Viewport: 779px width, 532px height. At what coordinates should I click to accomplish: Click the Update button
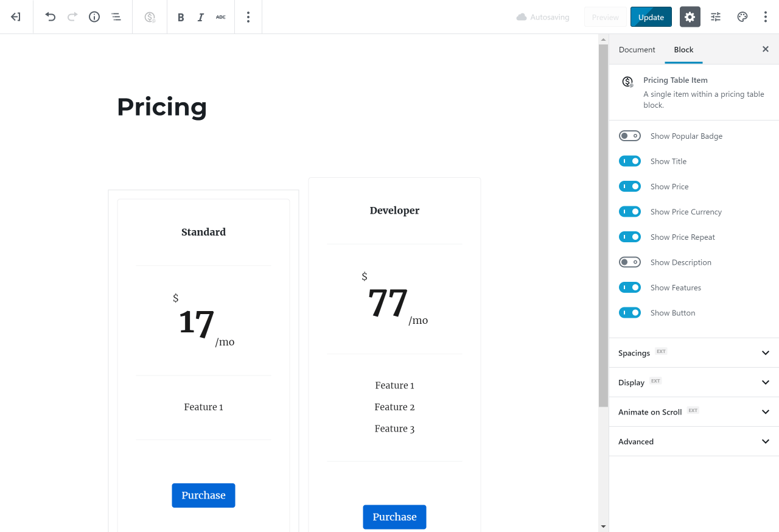(651, 17)
